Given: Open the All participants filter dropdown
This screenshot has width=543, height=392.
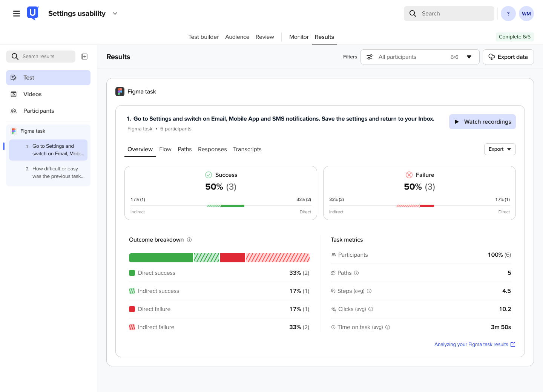Looking at the screenshot, I should pos(420,57).
